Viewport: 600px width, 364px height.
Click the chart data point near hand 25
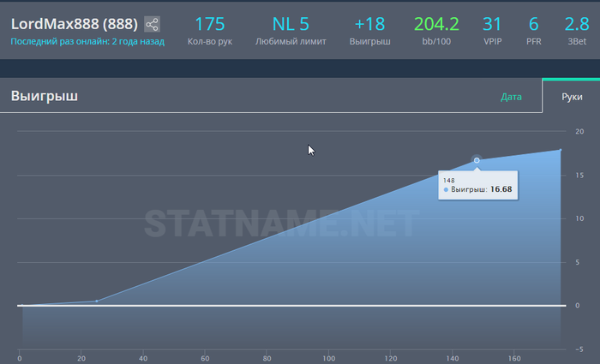click(96, 301)
